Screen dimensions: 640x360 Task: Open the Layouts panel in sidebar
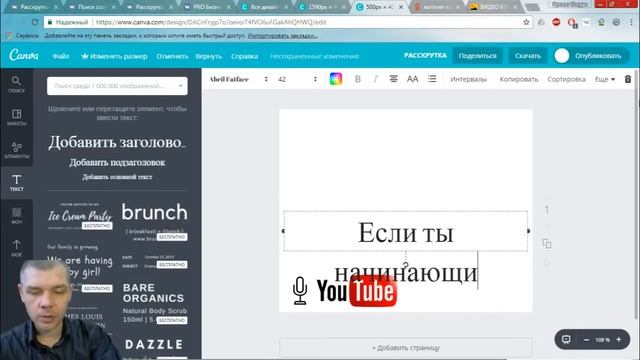(16, 117)
